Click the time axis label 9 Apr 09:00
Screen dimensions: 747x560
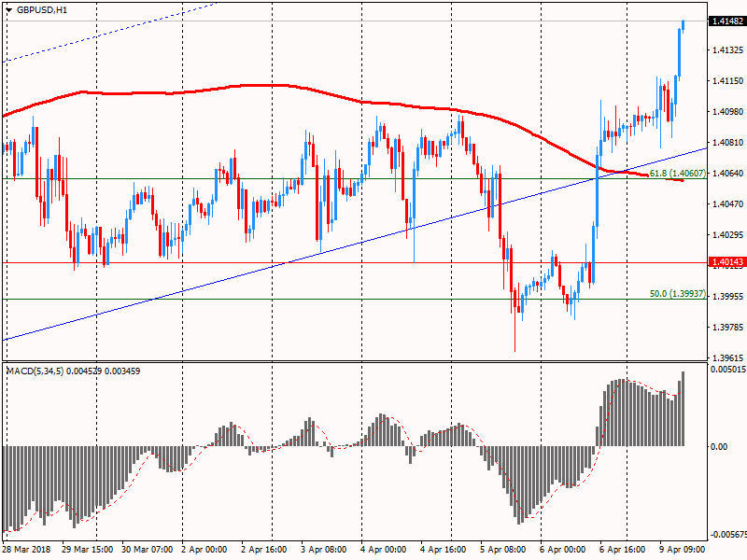pyautogui.click(x=683, y=550)
